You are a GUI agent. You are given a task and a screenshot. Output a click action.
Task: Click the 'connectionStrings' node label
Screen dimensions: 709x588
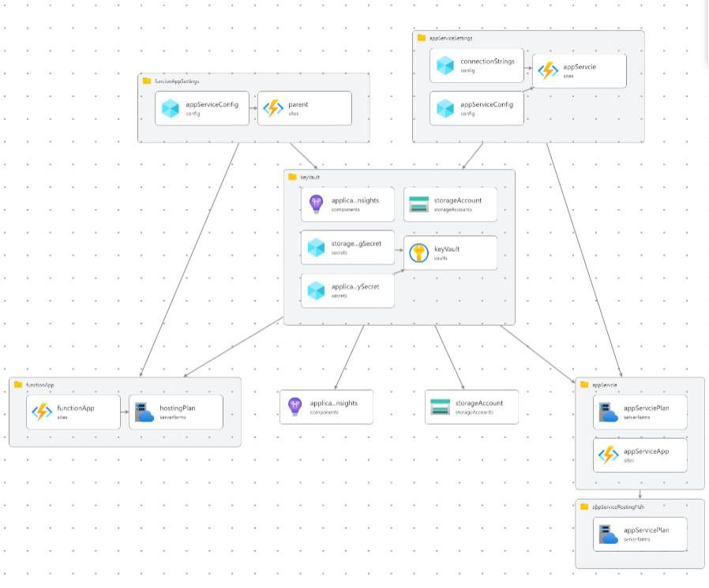(487, 62)
